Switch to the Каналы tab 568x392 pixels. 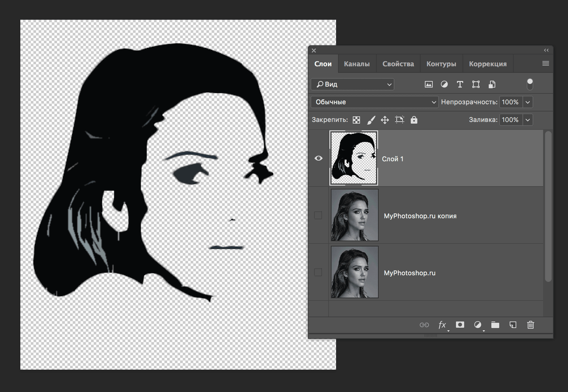click(x=356, y=64)
